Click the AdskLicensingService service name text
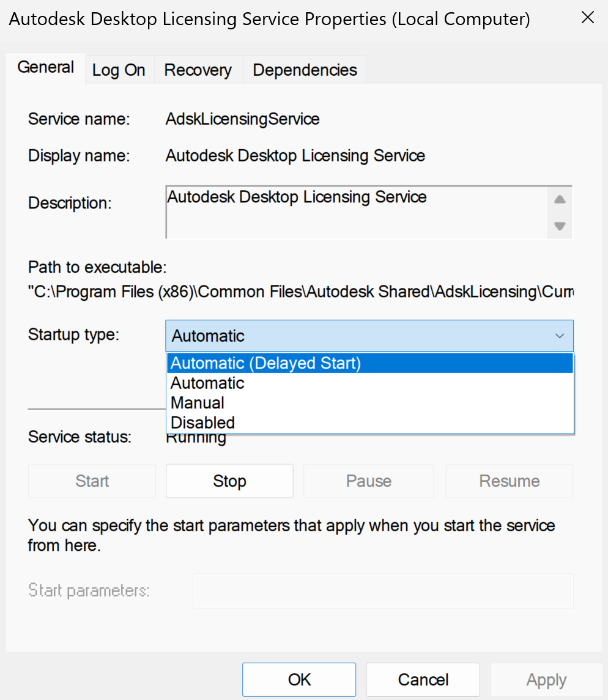The height and width of the screenshot is (700, 608). point(242,119)
